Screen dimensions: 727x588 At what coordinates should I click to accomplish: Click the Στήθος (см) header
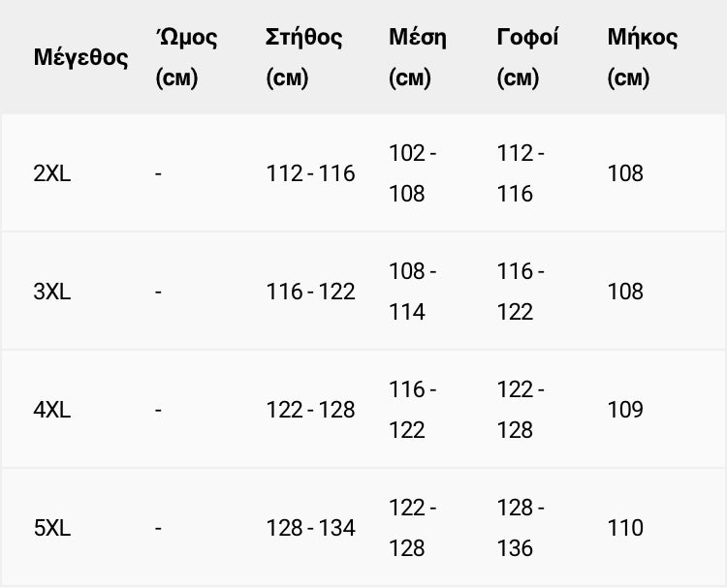click(x=304, y=57)
